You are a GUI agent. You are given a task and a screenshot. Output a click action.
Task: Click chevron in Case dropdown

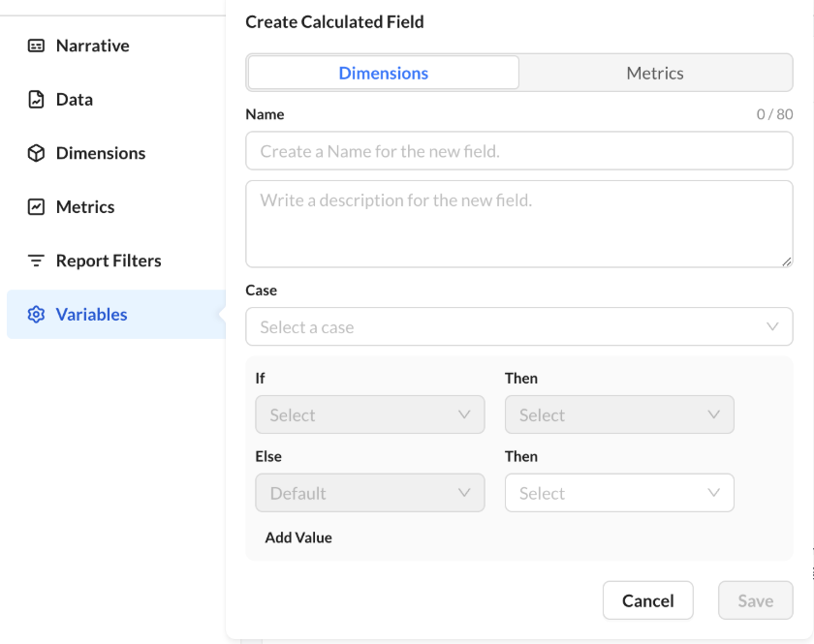pyautogui.click(x=772, y=326)
